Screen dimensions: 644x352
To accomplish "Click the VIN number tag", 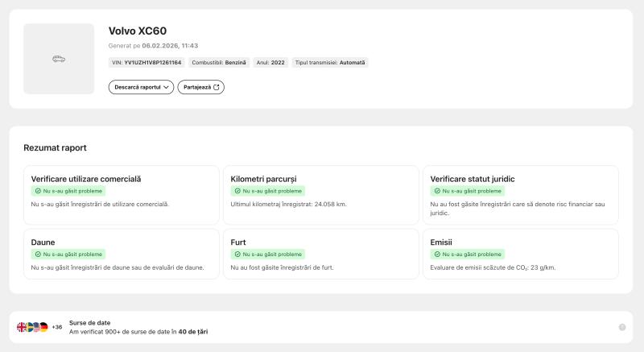I will point(146,63).
